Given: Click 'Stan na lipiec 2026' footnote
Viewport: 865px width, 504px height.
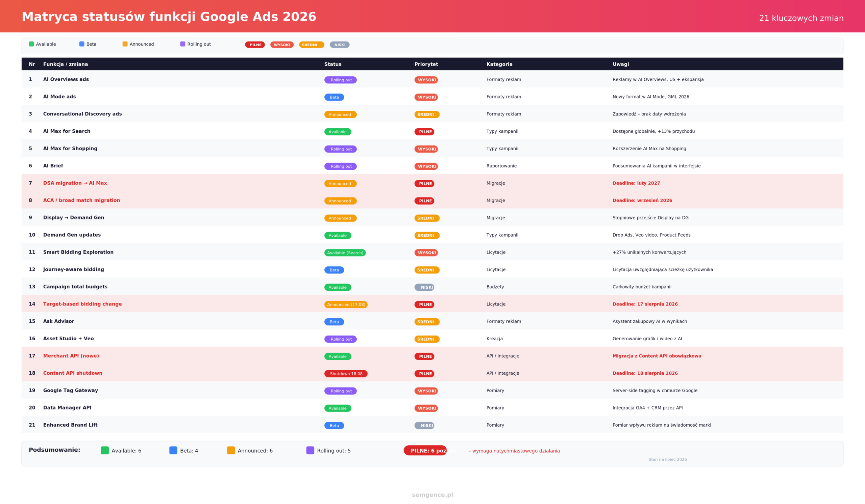Looking at the screenshot, I should [x=668, y=459].
